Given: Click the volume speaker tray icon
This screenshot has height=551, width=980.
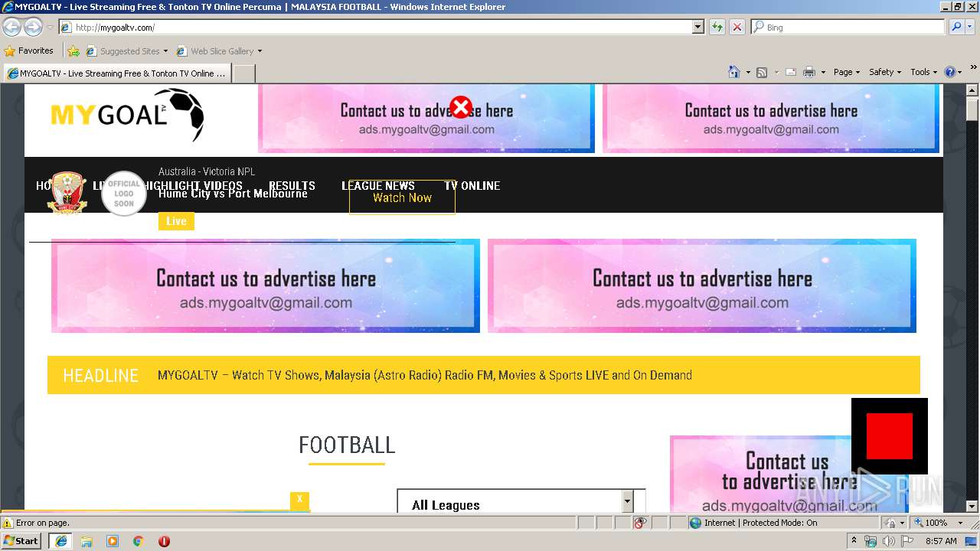Looking at the screenshot, I should pos(888,541).
